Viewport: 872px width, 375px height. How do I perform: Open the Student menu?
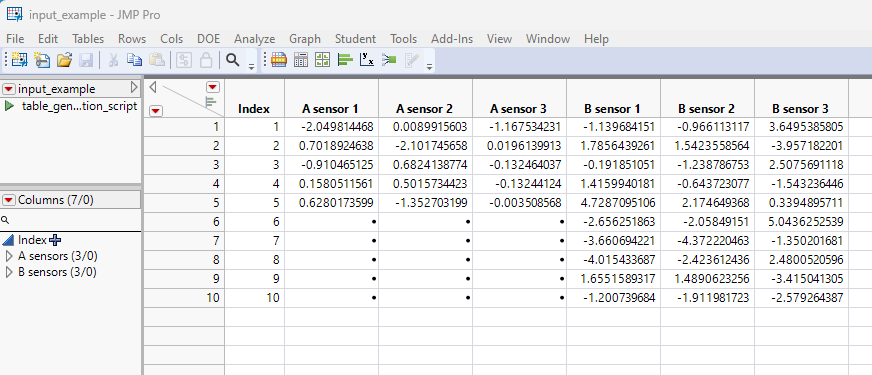[355, 39]
